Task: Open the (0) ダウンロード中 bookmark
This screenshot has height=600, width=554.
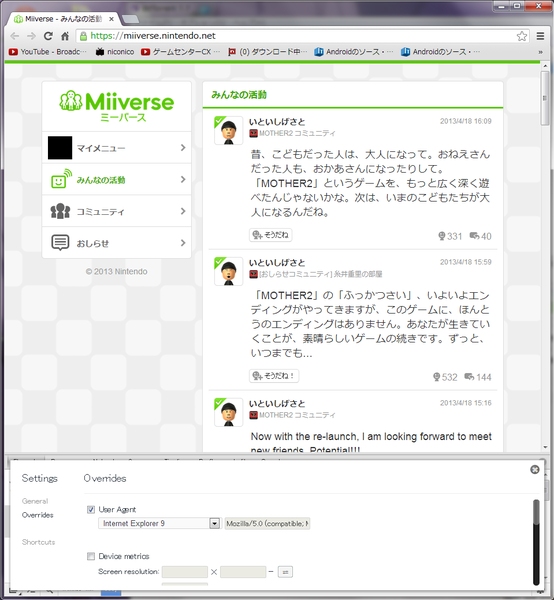Action: (267, 52)
